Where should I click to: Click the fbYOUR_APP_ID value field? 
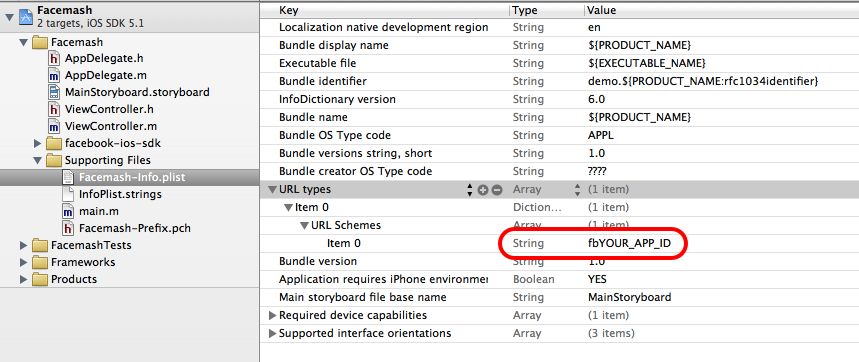(x=628, y=243)
